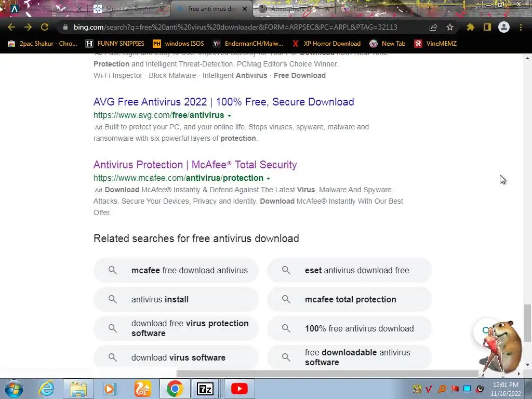Click the cyan monitor tray icon
Screen dimensions: 532x399
click(467, 389)
